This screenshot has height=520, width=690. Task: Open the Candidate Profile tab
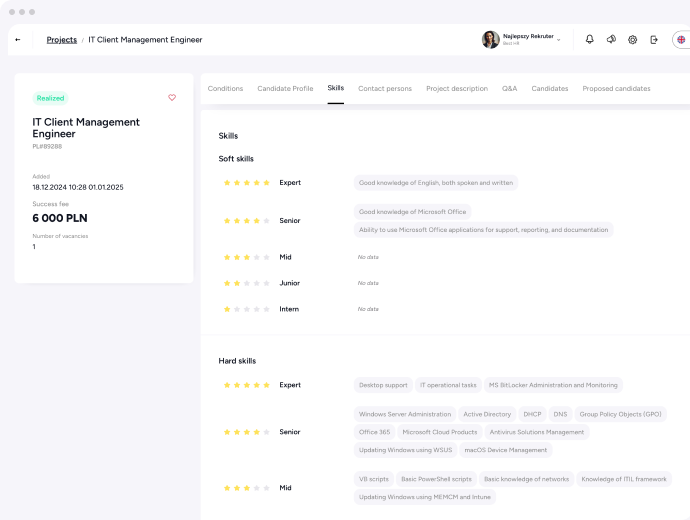click(285, 89)
